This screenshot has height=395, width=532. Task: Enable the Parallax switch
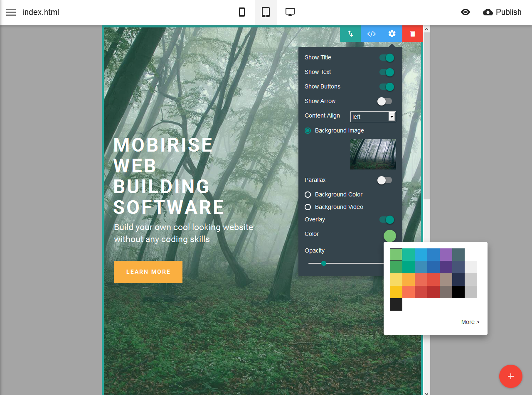[x=385, y=180]
